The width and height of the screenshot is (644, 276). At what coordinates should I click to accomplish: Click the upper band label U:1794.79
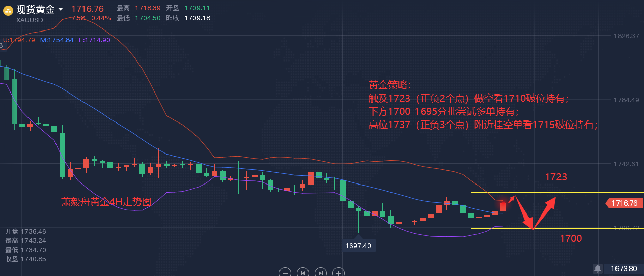(x=19, y=40)
